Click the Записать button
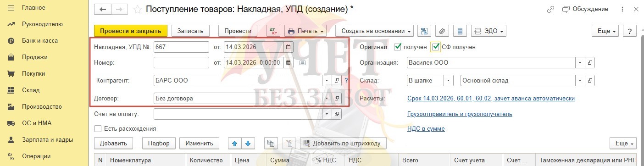Screen dimensions: 644x166 click(190, 31)
